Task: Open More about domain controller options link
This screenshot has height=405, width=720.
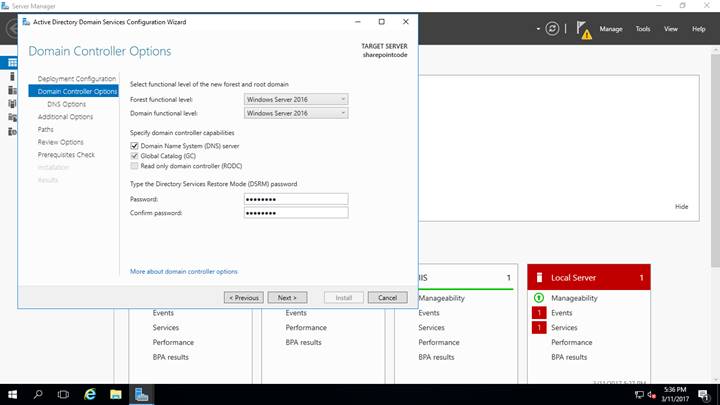Action: click(184, 271)
